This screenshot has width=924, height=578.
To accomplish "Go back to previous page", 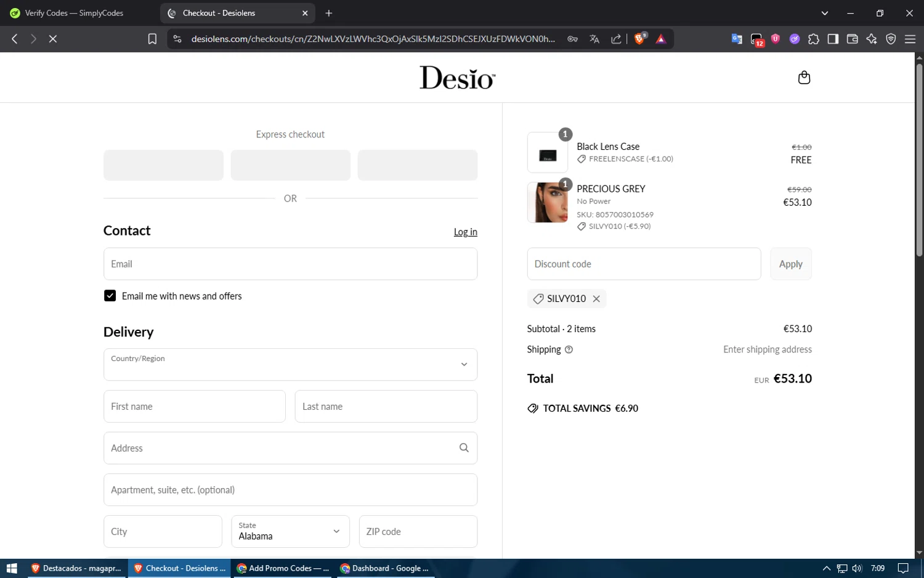I will 15,39.
